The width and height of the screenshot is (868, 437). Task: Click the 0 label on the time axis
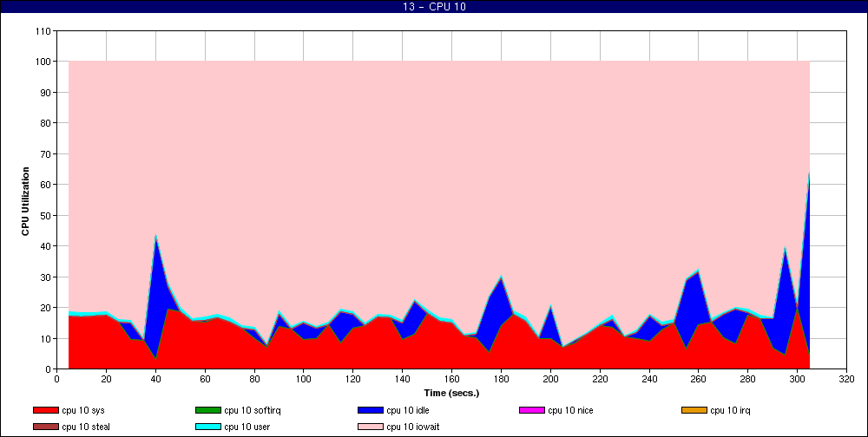57,379
